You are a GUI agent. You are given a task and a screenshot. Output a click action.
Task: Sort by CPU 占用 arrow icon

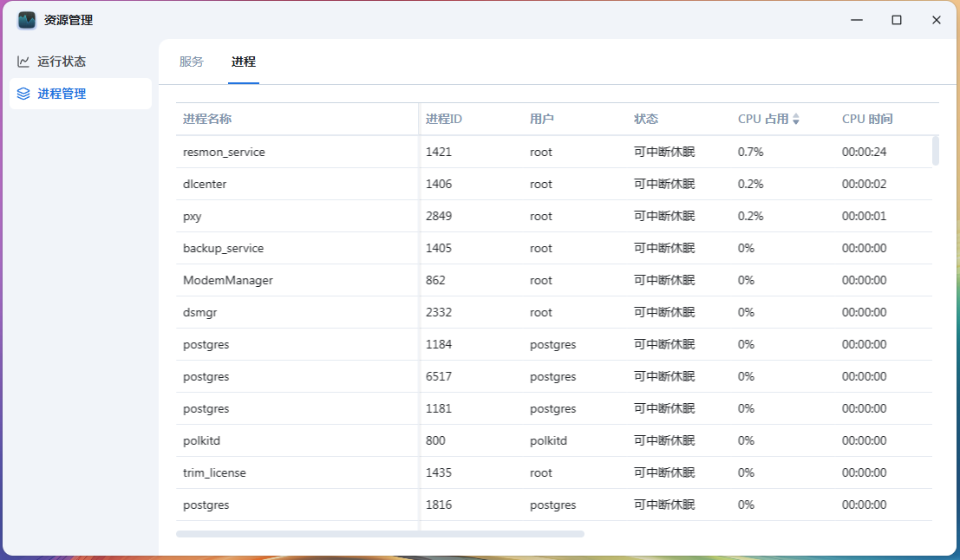(x=796, y=120)
